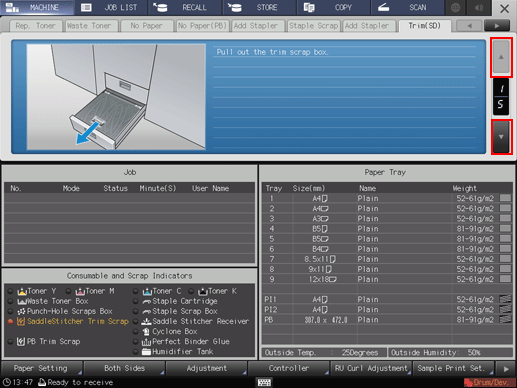This screenshot has height=388, width=517.
Task: Show more bottom function buttons with right arrow
Action: click(x=506, y=369)
